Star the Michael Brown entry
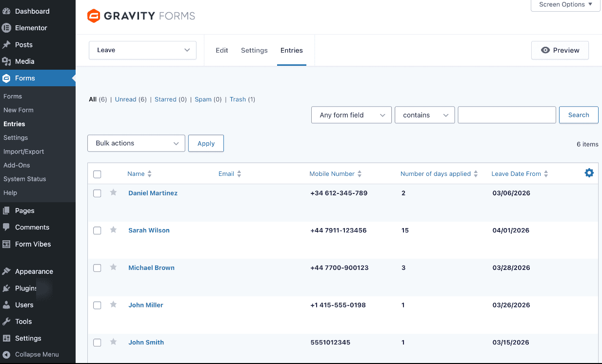 click(113, 267)
